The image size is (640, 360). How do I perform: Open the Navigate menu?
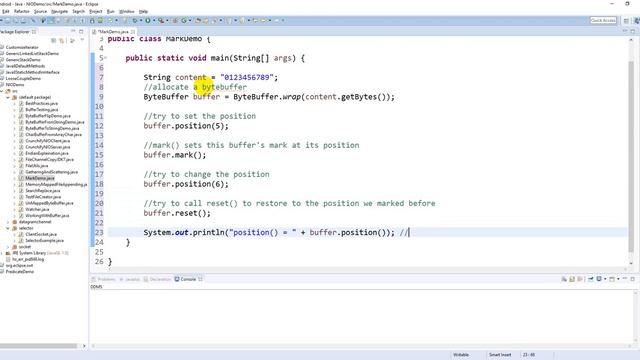tap(60, 11)
